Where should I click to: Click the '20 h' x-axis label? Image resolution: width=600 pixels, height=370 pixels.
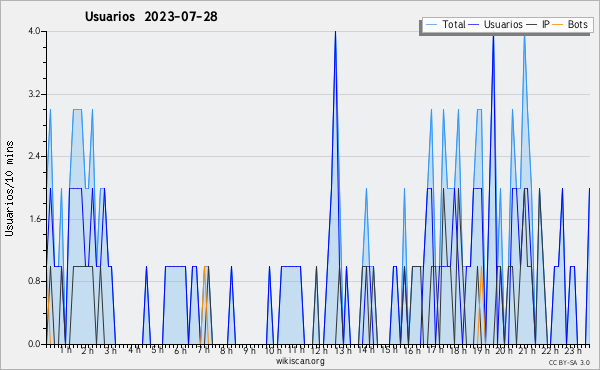(x=505, y=350)
